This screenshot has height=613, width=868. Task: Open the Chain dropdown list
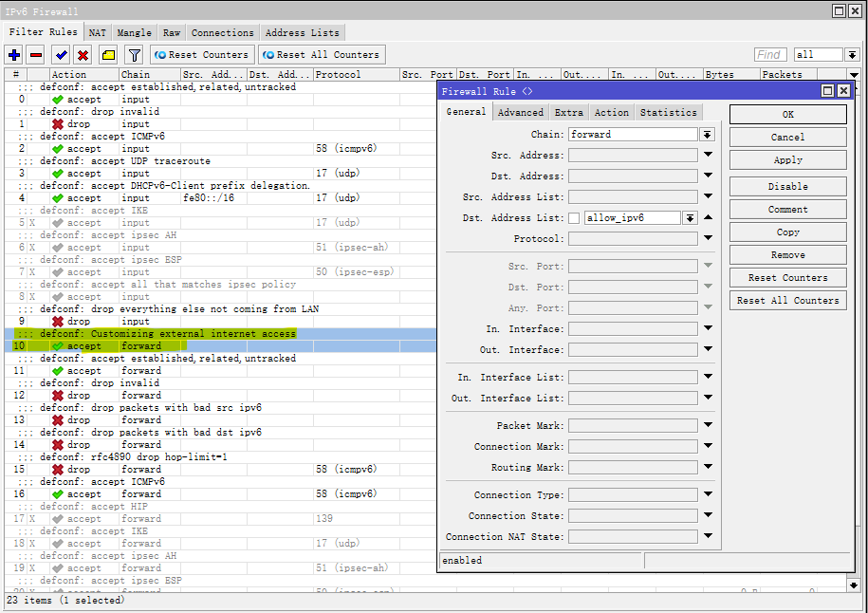(707, 135)
